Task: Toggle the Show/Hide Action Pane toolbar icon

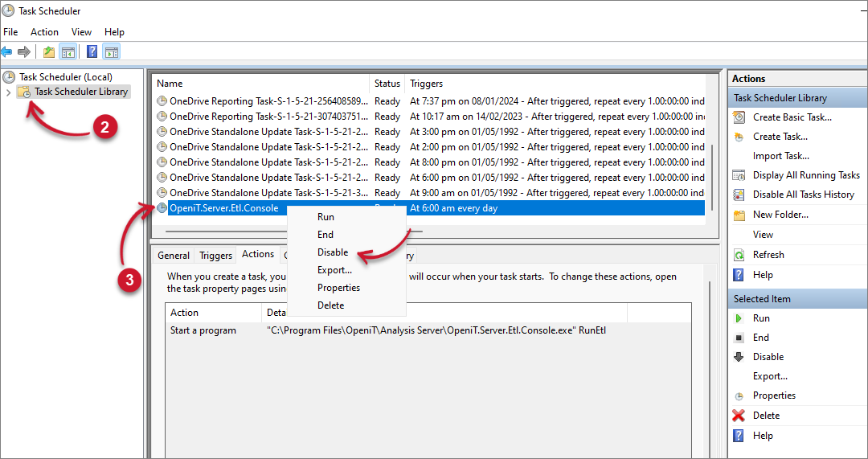Action: [x=111, y=52]
